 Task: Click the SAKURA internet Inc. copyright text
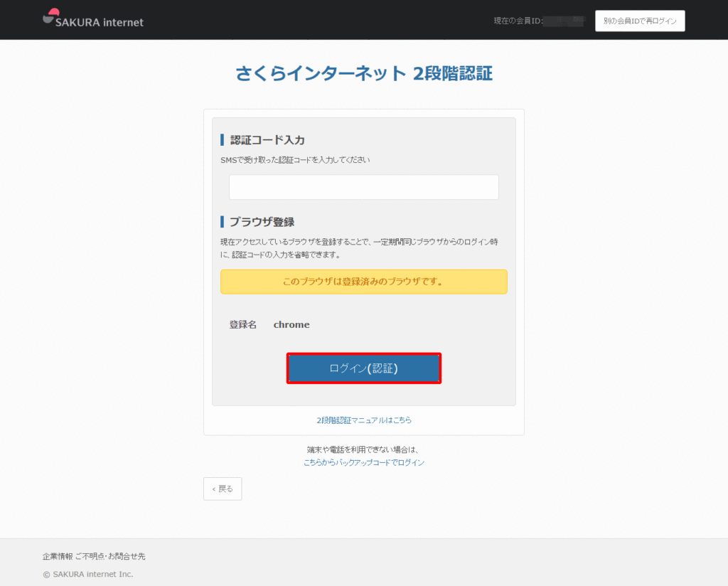click(x=88, y=575)
